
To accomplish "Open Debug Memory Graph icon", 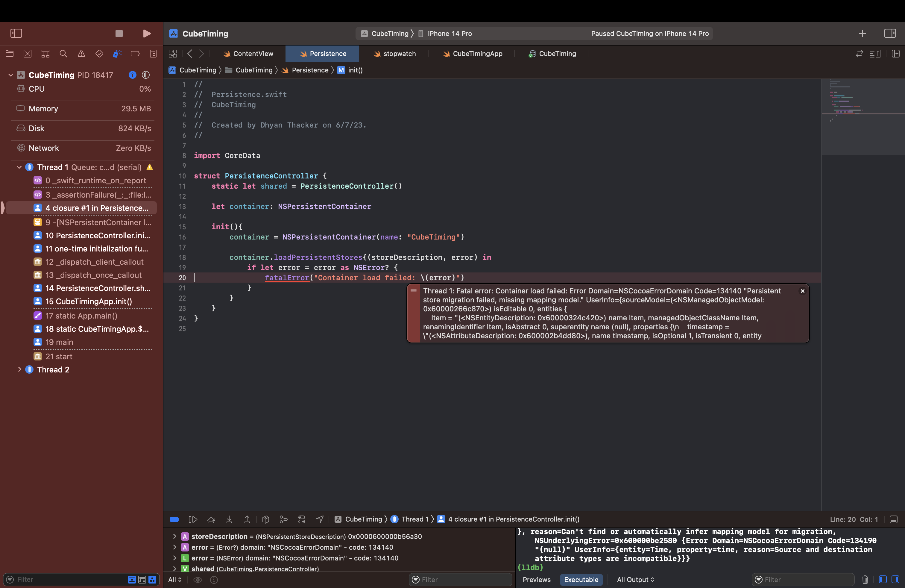I will click(284, 519).
